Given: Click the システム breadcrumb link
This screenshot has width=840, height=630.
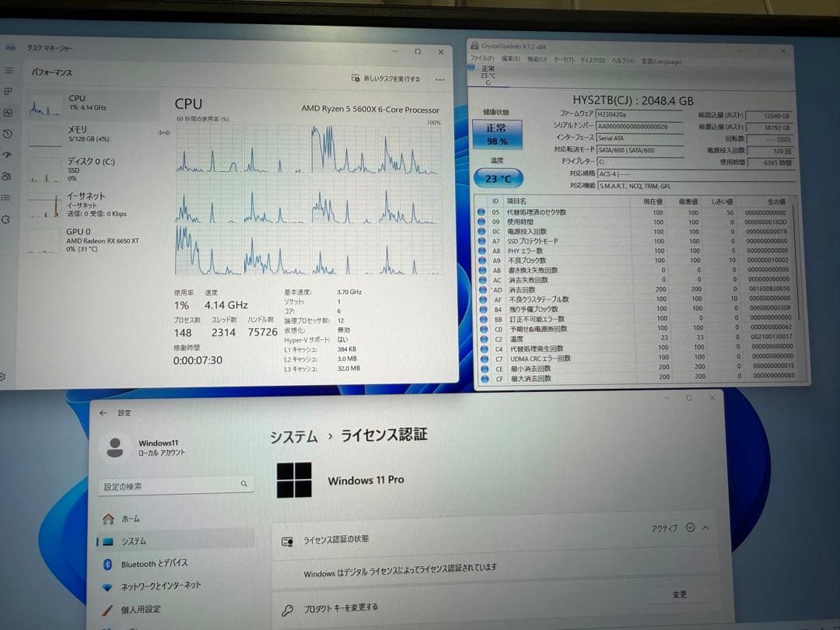Looking at the screenshot, I should [293, 436].
